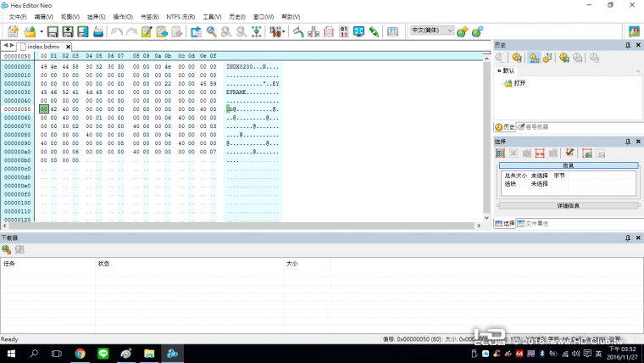
Task: Open the 帮助(V) menu
Action: point(291,17)
